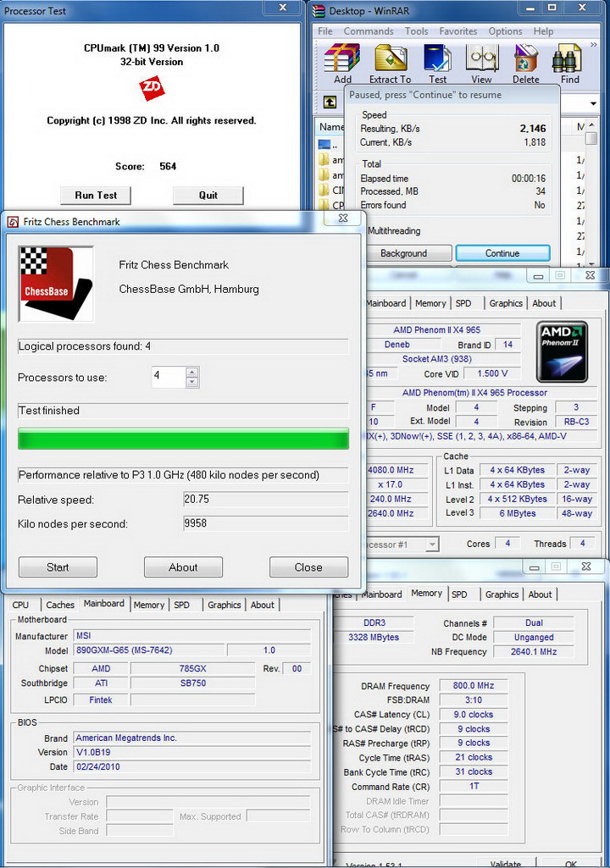Open About tab in MSI motherboard CPU-Z window
Image resolution: width=610 pixels, height=868 pixels.
point(263,605)
